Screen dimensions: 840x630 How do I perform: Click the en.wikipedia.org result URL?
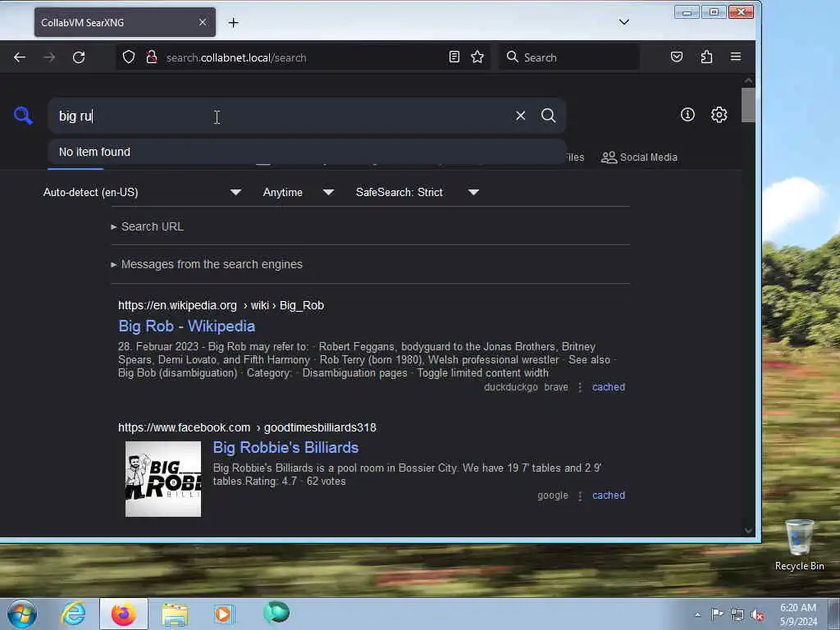221,305
